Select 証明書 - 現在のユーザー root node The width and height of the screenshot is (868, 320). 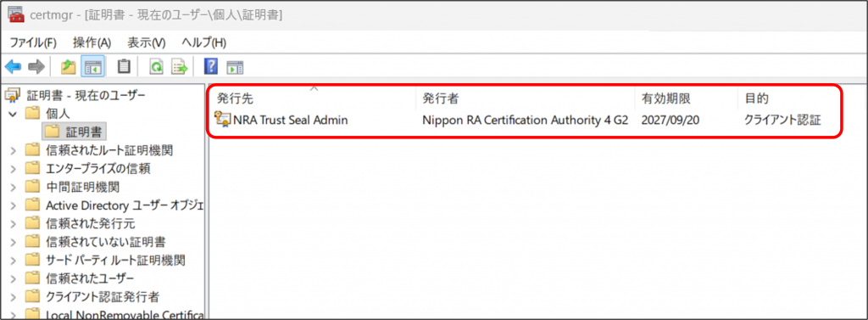point(86,95)
